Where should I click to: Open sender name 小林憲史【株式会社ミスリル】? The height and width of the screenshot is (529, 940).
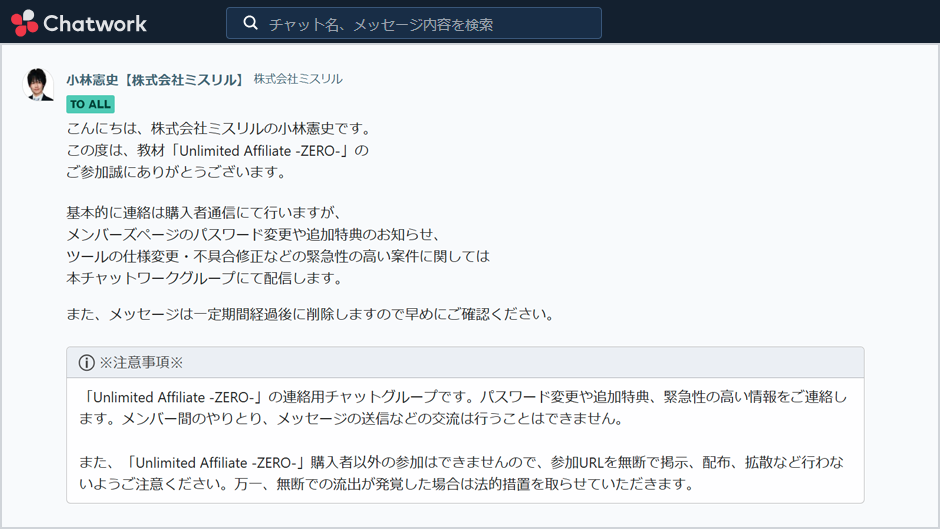[156, 80]
